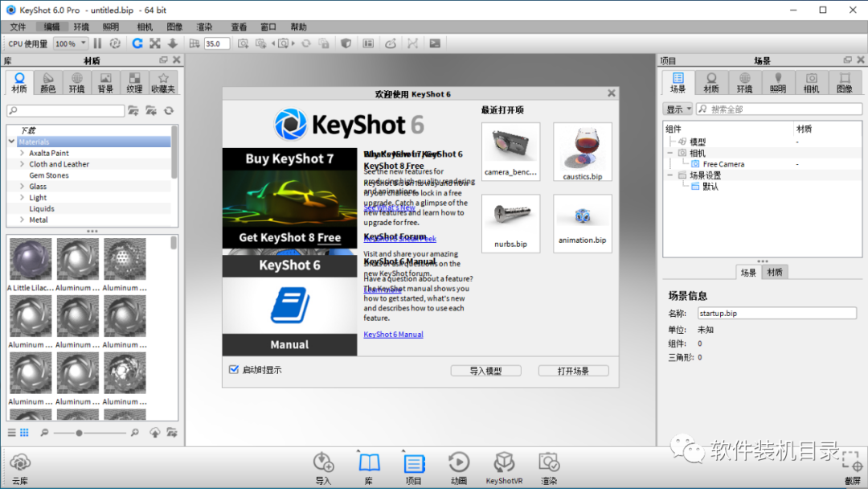This screenshot has height=489, width=868.
Task: Click the shield toolbar icon
Action: pyautogui.click(x=346, y=43)
